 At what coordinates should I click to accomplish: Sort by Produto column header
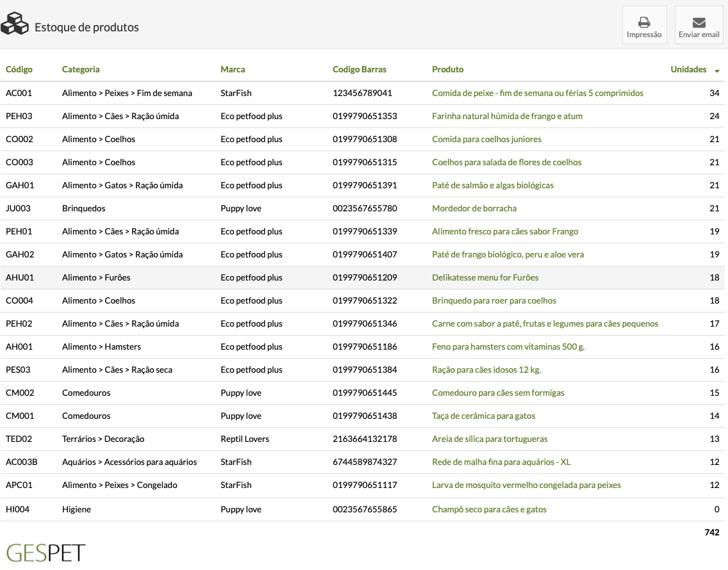pos(447,69)
